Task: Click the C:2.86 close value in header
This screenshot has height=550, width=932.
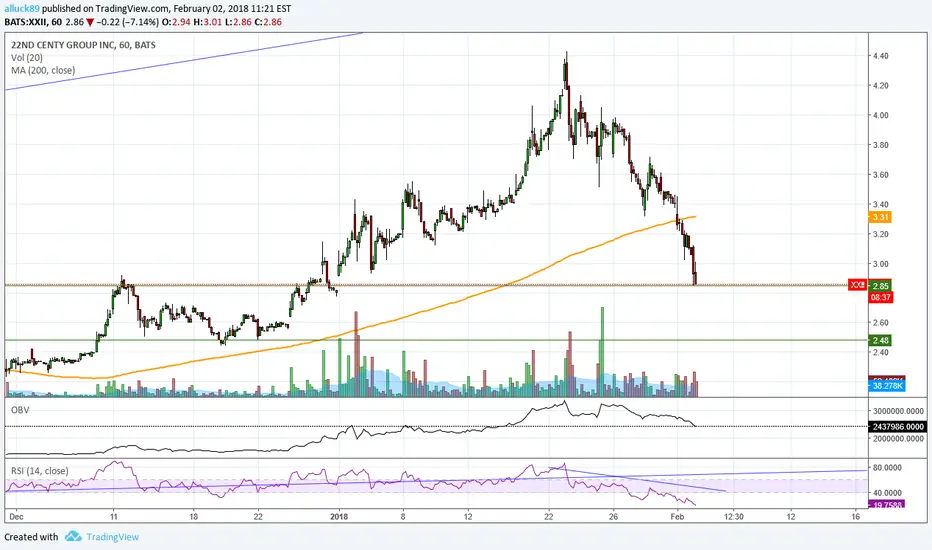Action: pos(268,22)
